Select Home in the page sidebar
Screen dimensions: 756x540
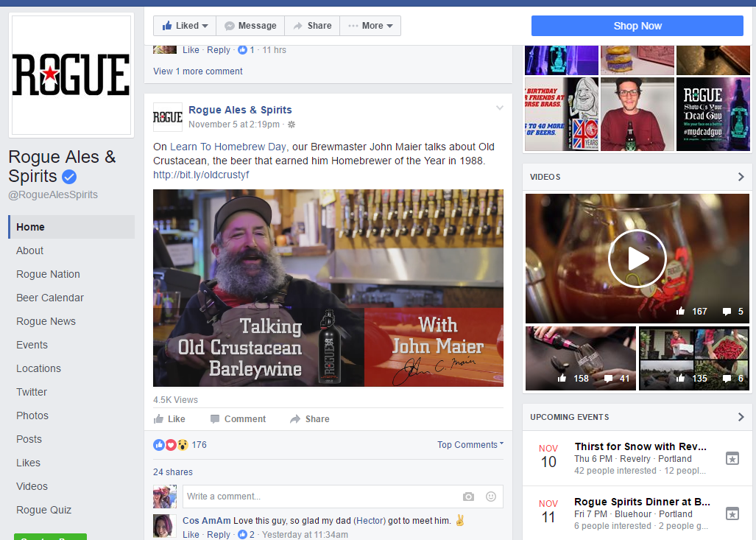click(x=71, y=227)
